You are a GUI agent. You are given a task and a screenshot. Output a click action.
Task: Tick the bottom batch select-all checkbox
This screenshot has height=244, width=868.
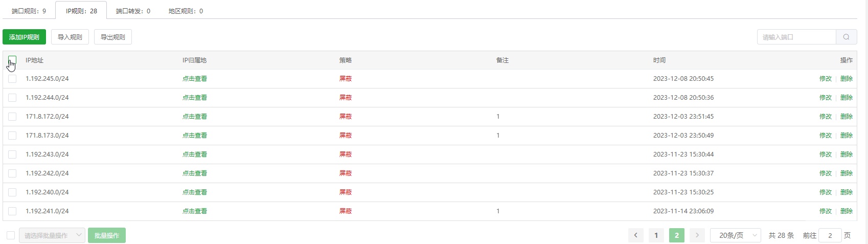click(x=11, y=235)
